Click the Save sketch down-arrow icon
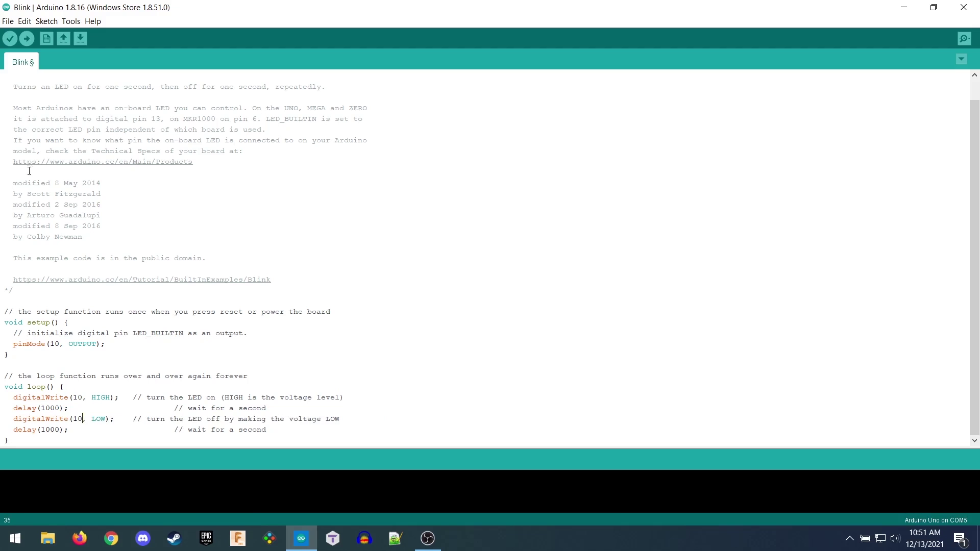 [x=80, y=39]
